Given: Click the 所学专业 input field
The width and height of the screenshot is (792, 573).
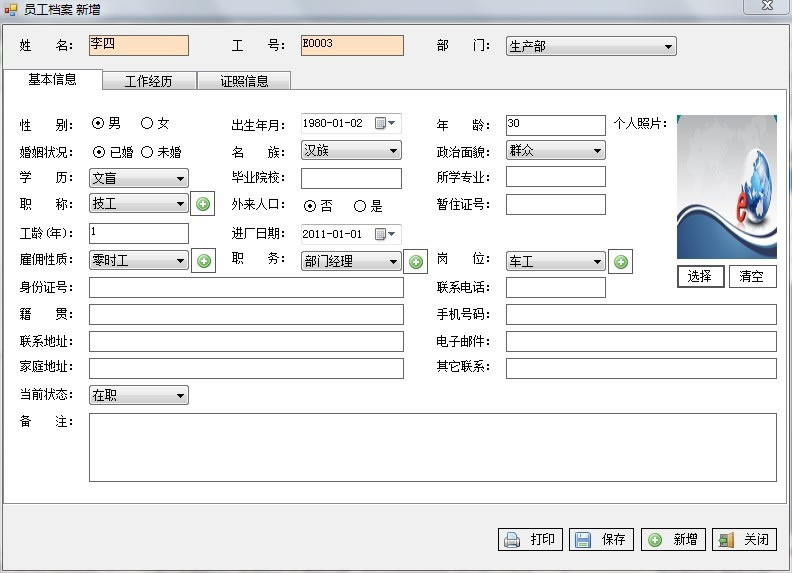Looking at the screenshot, I should point(556,177).
